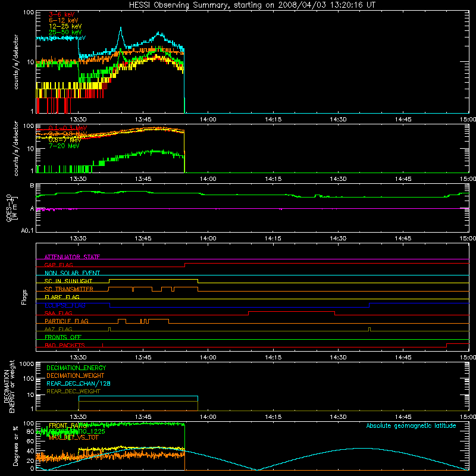This screenshot has width=476, height=476.
Task: Select the GAP_FLAG label
Action: [x=58, y=265]
